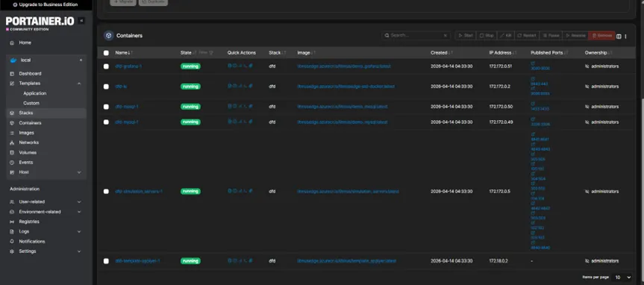Tick checkbox for the 172.18.0.2 container row
Image resolution: width=644 pixels, height=285 pixels.
pyautogui.click(x=106, y=261)
